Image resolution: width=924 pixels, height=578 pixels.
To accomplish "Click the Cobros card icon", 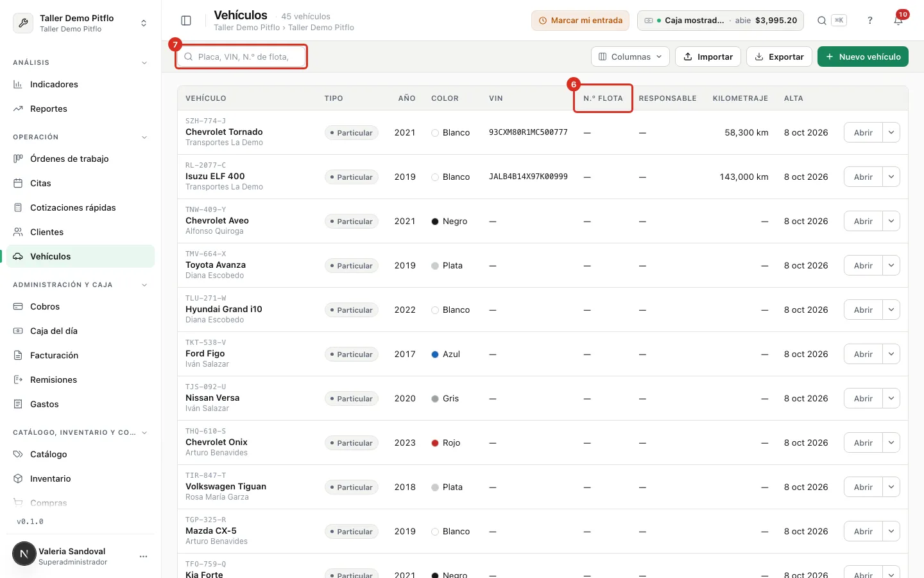I will click(18, 306).
